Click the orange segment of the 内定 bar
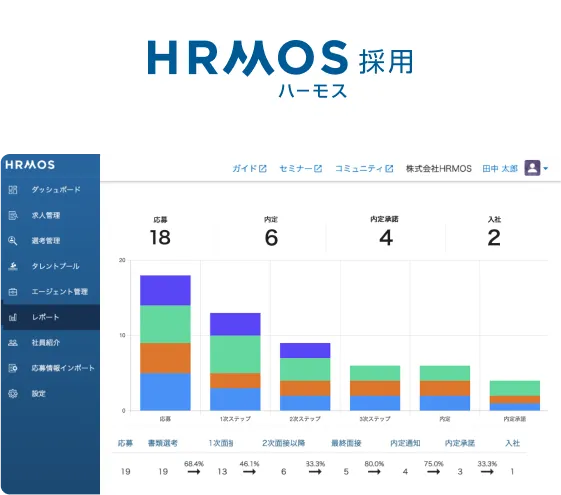This screenshot has width=561, height=495. pyautogui.click(x=445, y=388)
